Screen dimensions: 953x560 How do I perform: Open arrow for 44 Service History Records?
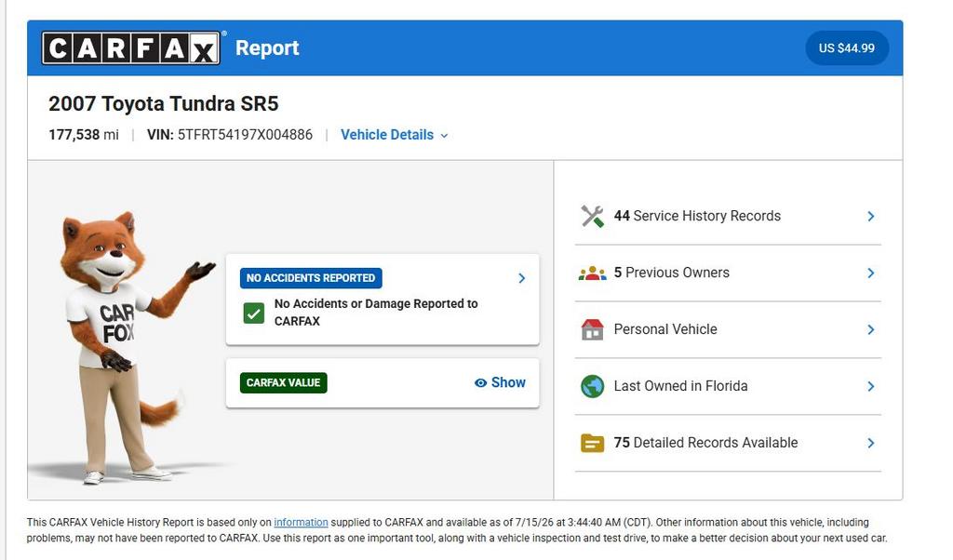[870, 216]
